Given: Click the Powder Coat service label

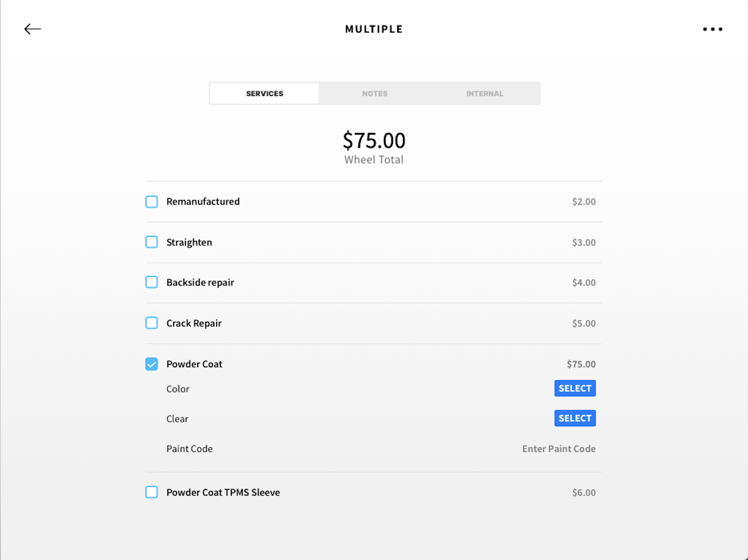Looking at the screenshot, I should click(x=194, y=364).
